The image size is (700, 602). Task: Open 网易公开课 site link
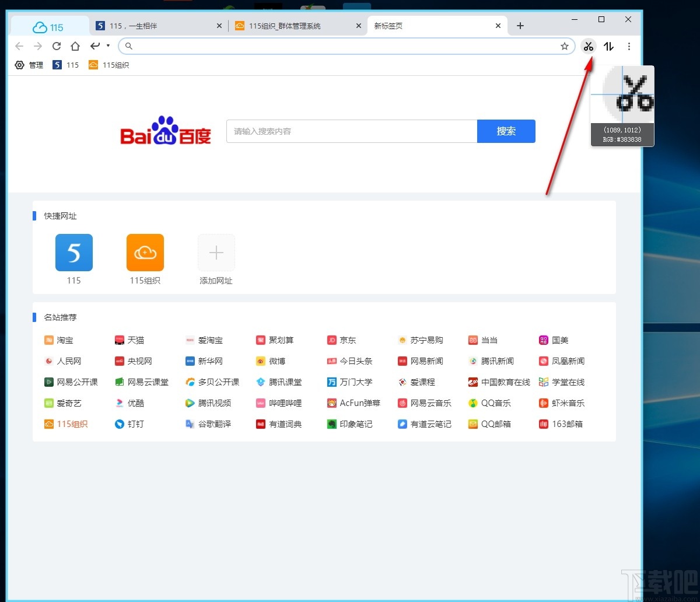[71, 382]
